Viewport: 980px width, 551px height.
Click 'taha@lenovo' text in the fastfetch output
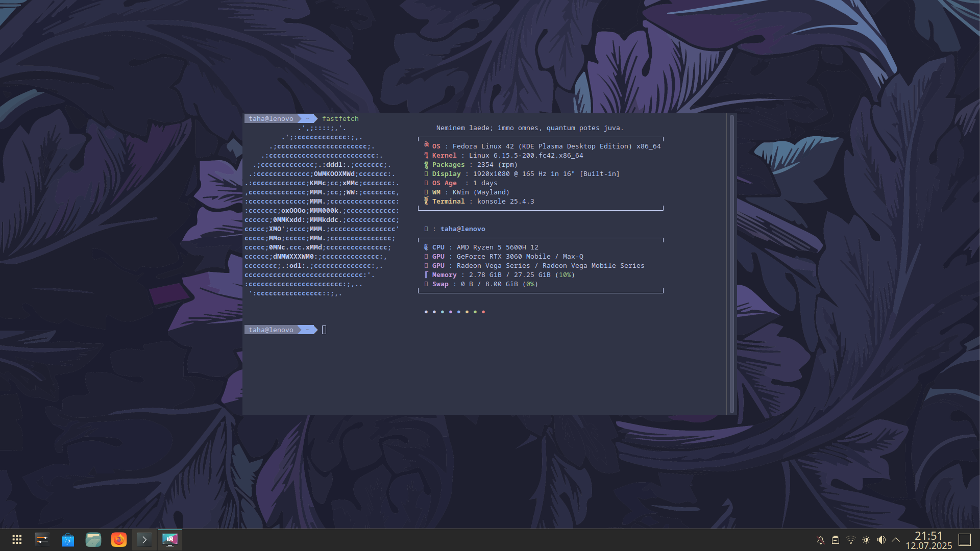point(462,229)
